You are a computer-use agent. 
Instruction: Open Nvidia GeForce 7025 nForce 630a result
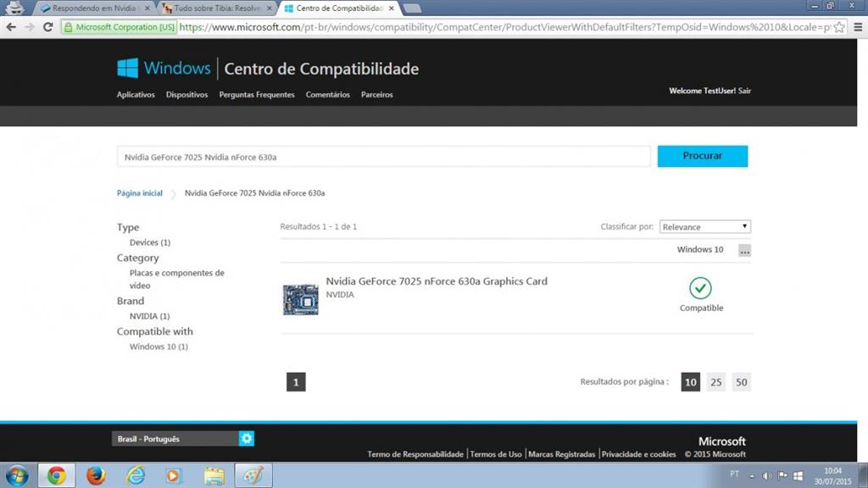coord(437,281)
